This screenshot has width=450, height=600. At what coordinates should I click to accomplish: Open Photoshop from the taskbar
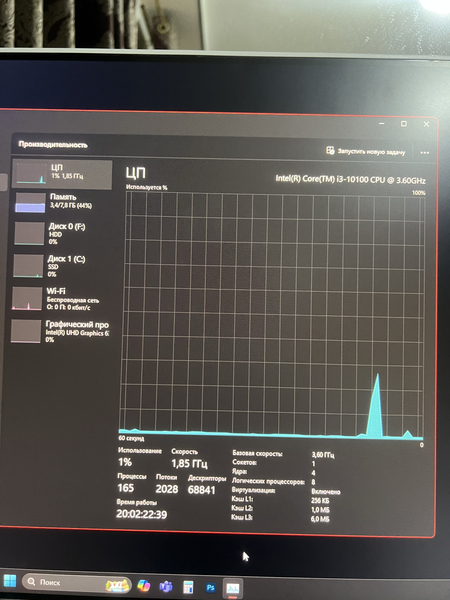pos(210,587)
